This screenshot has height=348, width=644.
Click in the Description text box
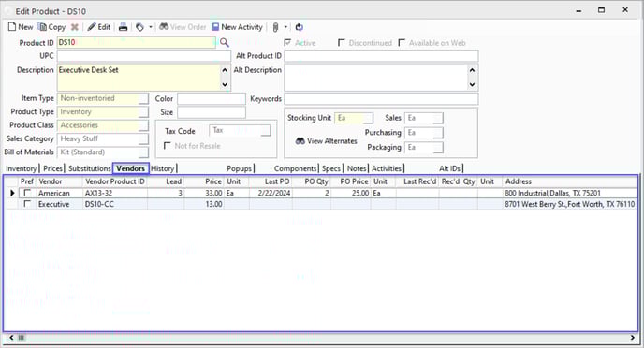click(139, 77)
